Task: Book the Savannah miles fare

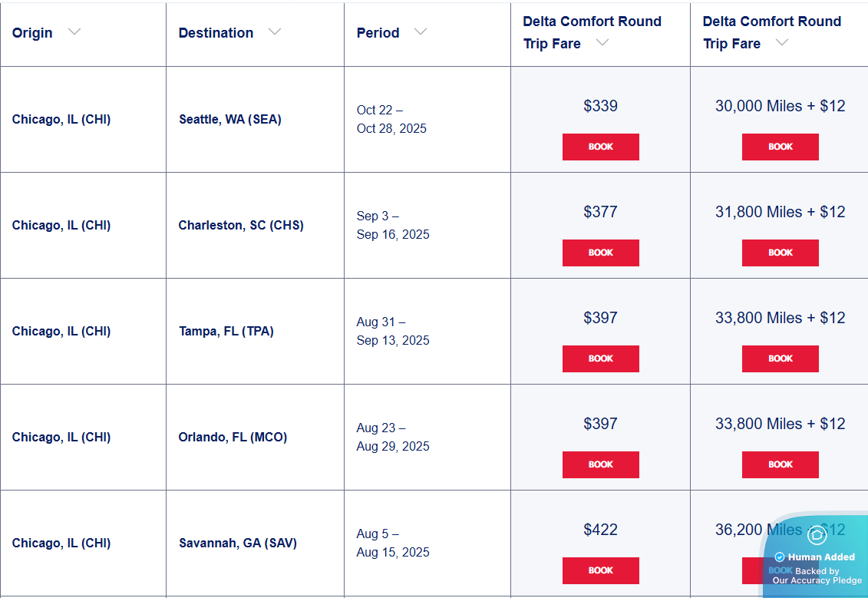Action: coord(781,570)
